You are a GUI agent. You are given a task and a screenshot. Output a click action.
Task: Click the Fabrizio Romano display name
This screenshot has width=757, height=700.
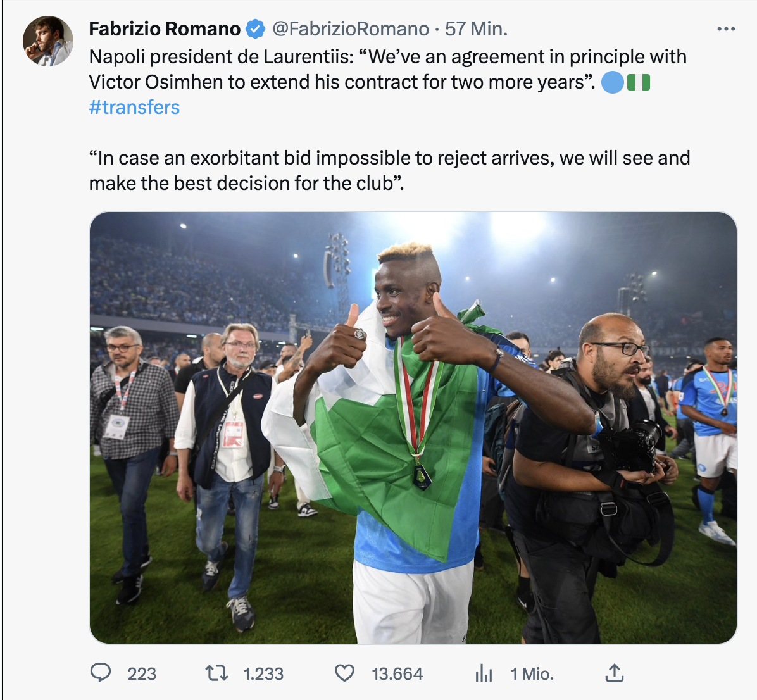click(x=165, y=29)
